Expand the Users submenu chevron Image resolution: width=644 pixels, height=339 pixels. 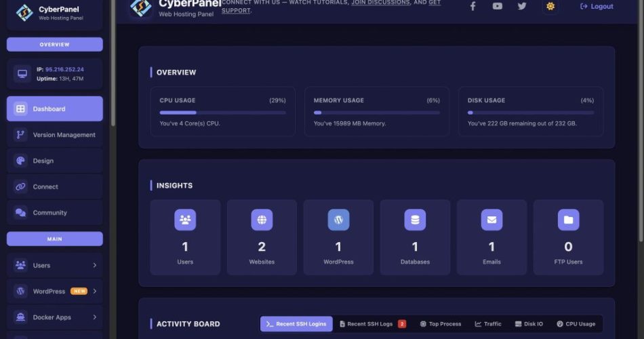(95, 266)
